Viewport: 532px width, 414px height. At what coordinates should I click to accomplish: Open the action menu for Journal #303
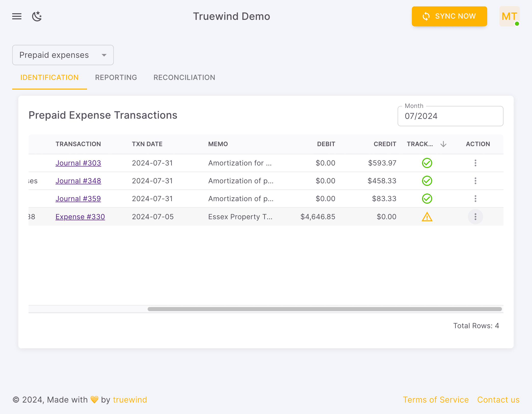click(476, 163)
